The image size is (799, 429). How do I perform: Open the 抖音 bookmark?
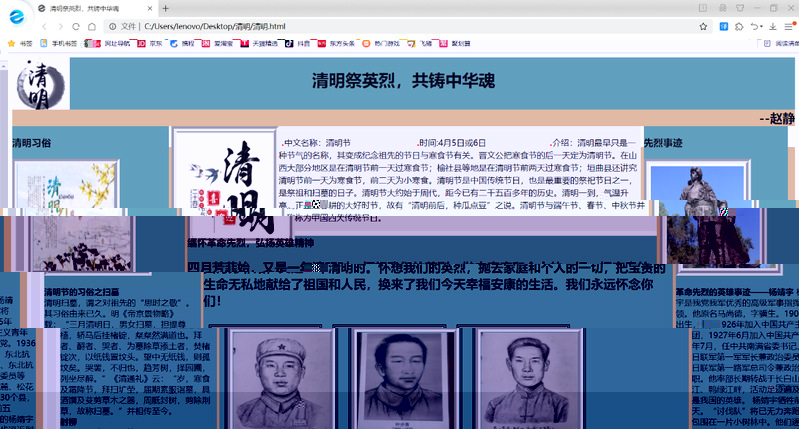(298, 44)
